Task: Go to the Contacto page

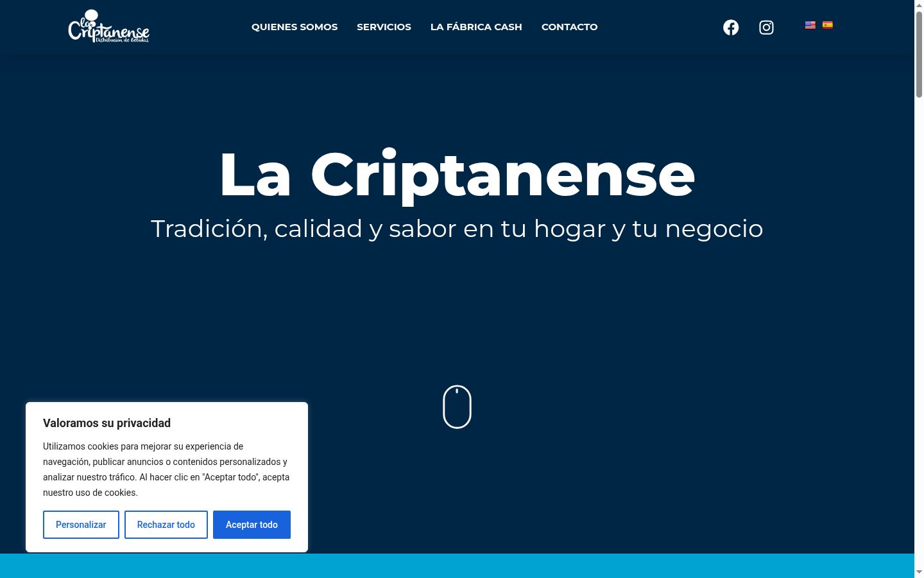Action: pos(569,27)
